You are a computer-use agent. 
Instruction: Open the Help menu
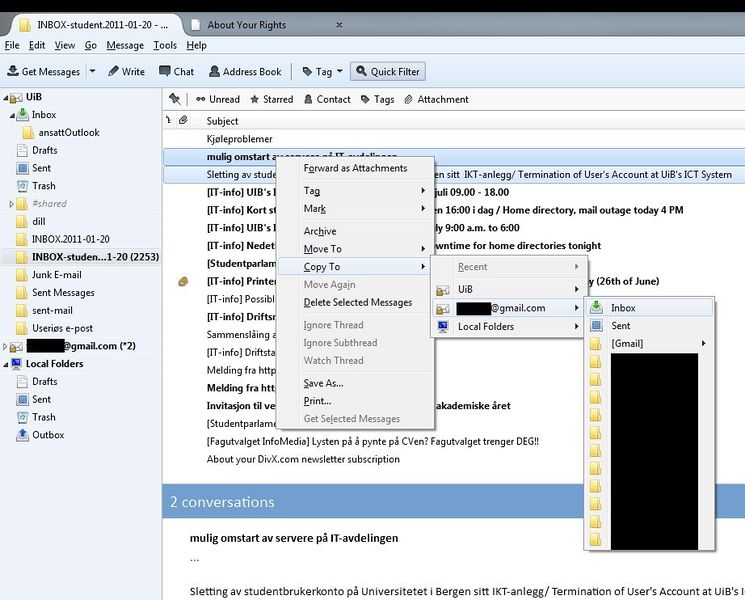click(196, 45)
